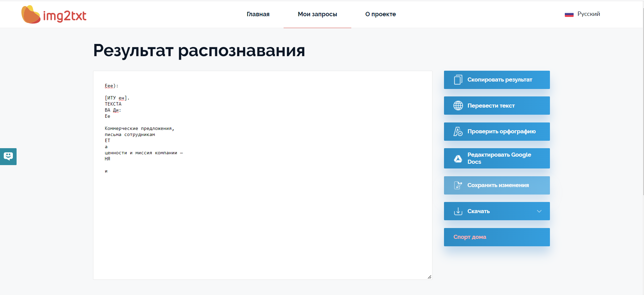Click the globe icon on Перевести текст
This screenshot has width=644, height=295.
(x=458, y=106)
